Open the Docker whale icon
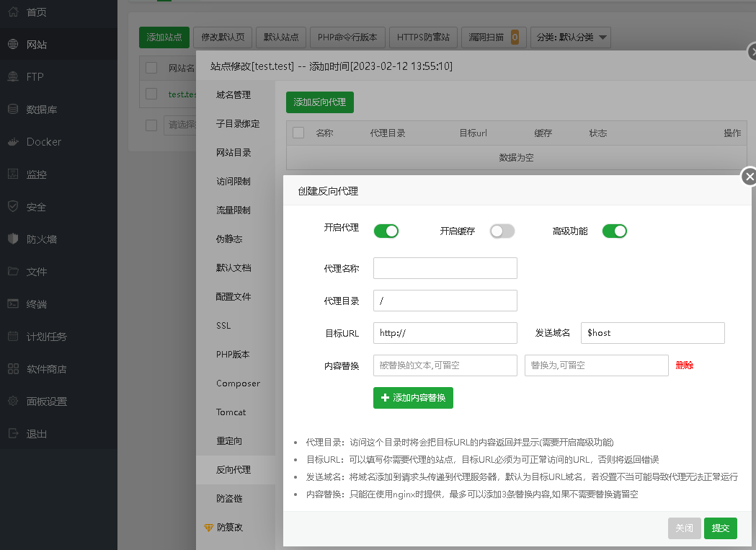 (13, 141)
